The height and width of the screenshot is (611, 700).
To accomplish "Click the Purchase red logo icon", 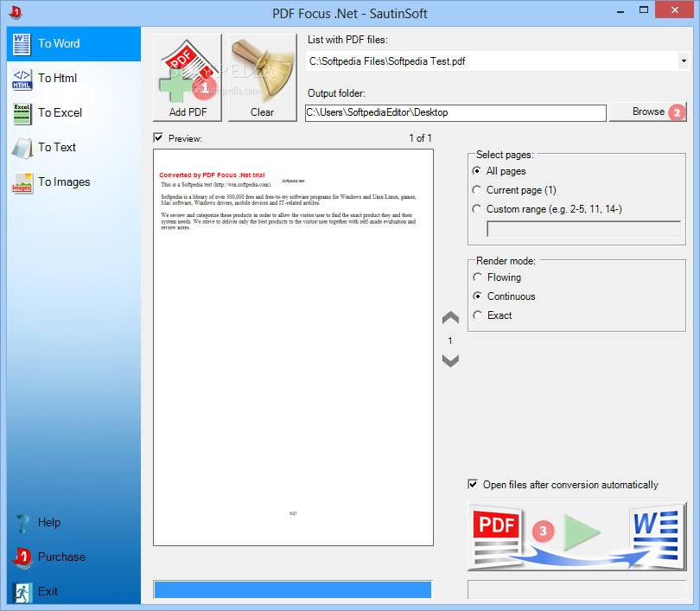I will coord(22,558).
